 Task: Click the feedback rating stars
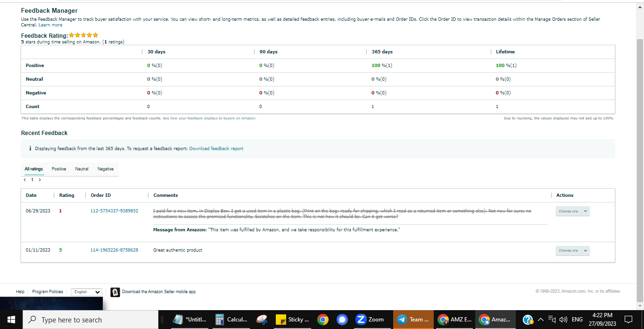pos(83,35)
